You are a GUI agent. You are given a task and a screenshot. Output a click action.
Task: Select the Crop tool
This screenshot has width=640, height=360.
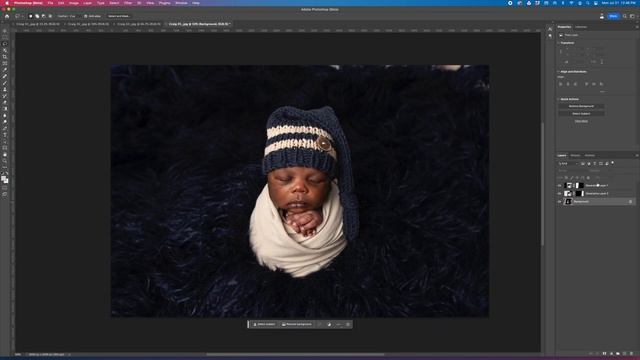coord(5,57)
